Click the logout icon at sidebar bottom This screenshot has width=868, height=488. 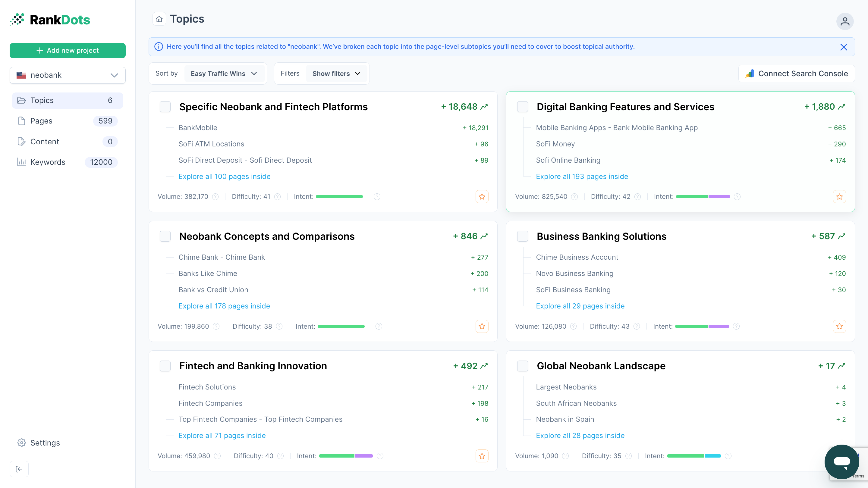[x=19, y=469]
